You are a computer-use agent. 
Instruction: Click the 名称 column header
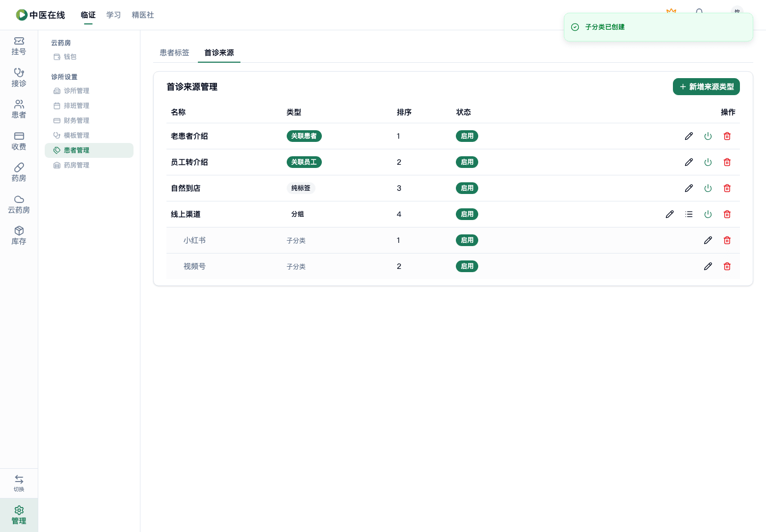(178, 112)
